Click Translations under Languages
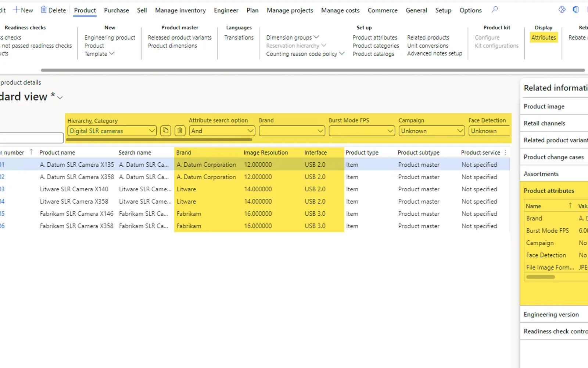Screen dimensions: 588x368 pyautogui.click(x=239, y=38)
